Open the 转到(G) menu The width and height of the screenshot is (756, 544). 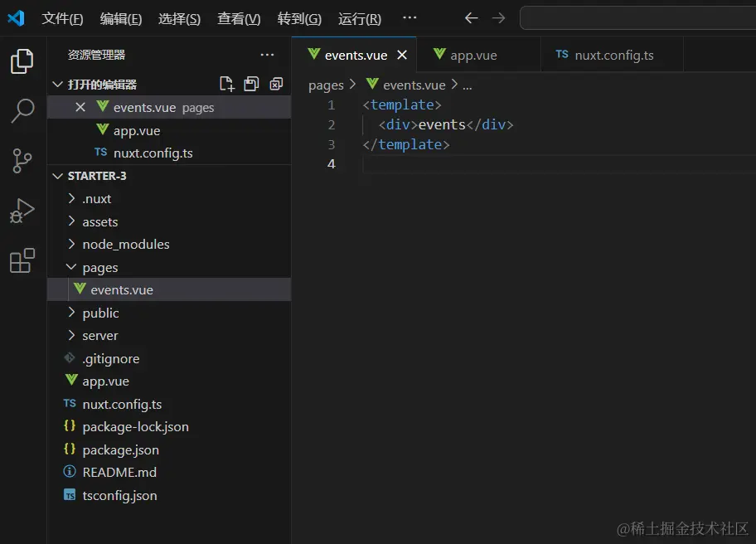point(299,19)
